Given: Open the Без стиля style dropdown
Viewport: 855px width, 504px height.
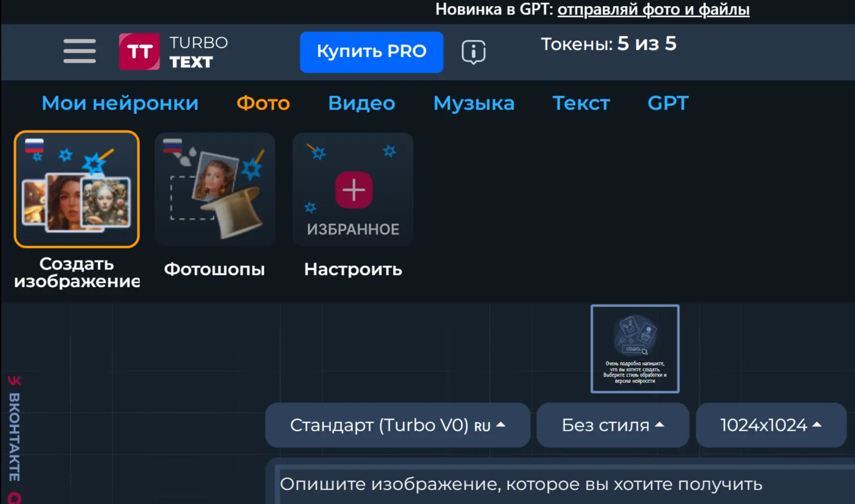Looking at the screenshot, I should 612,425.
